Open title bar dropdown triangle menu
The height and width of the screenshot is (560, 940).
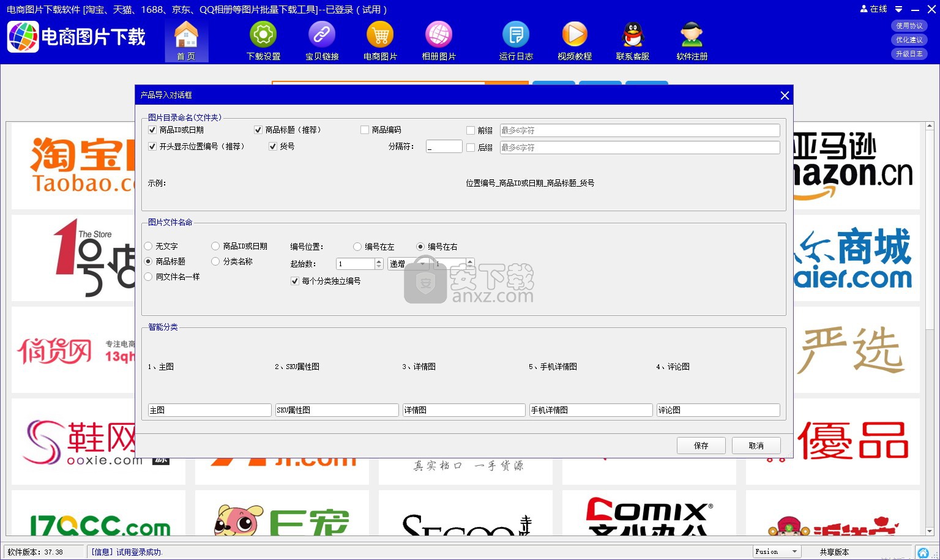[898, 9]
